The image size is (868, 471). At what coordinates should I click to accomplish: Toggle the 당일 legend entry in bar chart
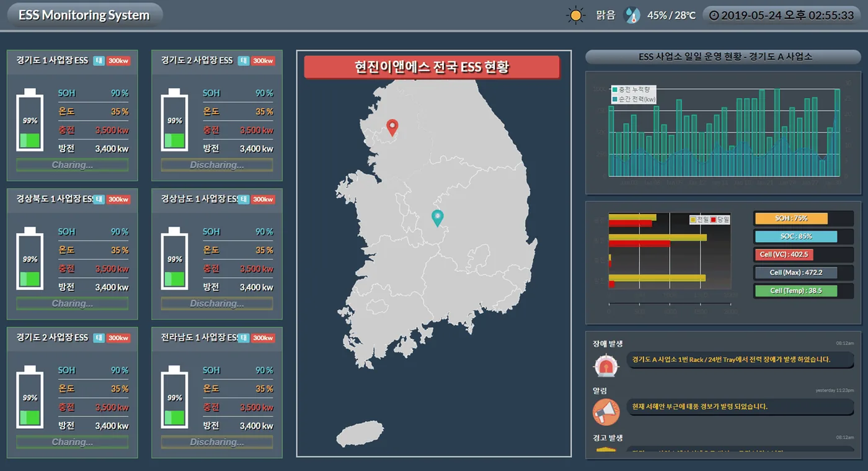720,220
